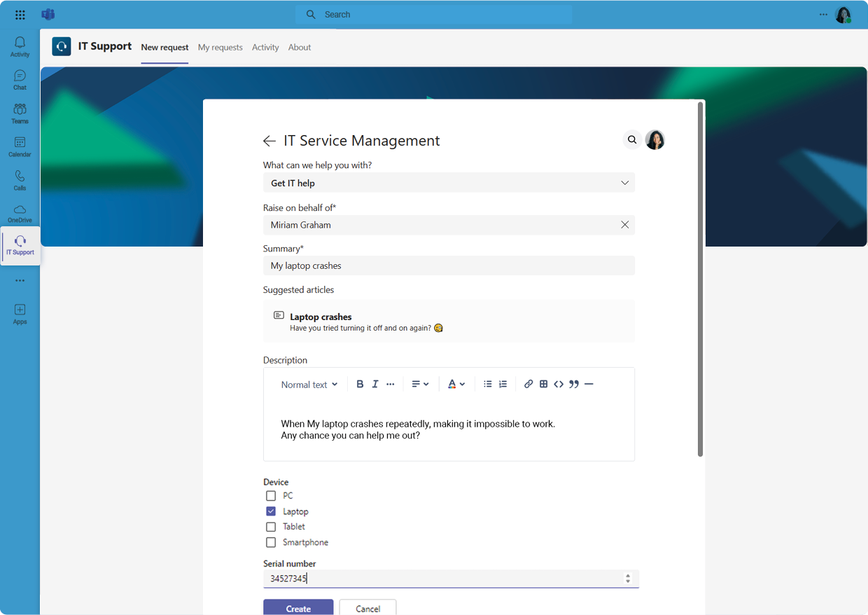Open the 'Get IT help' dropdown

[x=624, y=182]
